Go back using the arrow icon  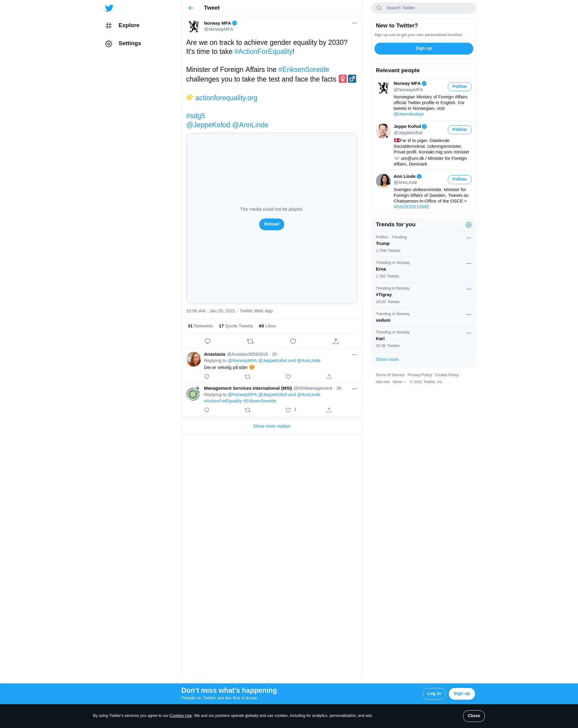(x=191, y=8)
